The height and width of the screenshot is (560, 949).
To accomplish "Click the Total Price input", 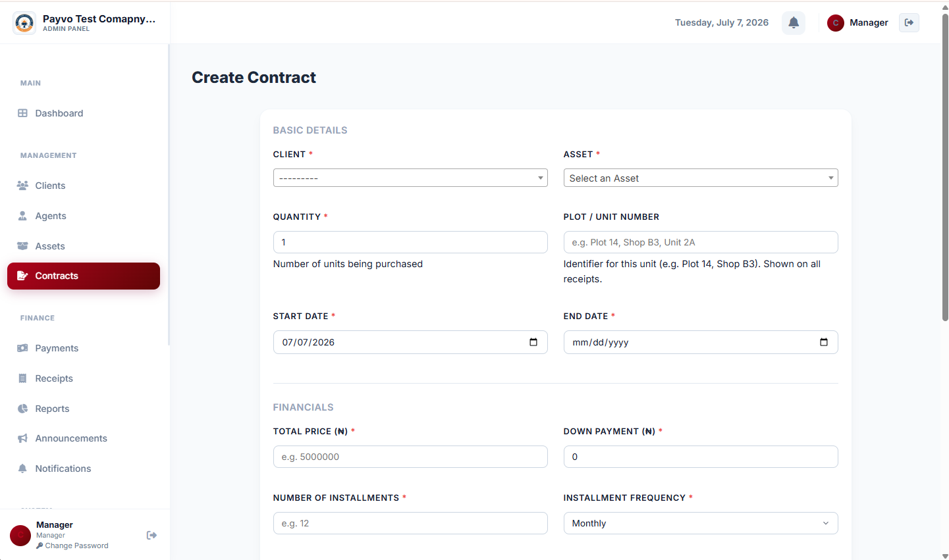I will [x=410, y=457].
